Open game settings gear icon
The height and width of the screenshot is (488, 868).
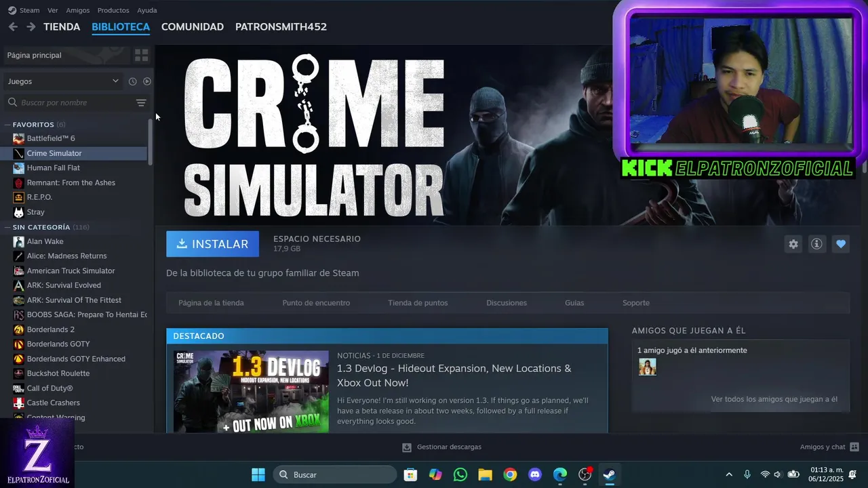793,244
